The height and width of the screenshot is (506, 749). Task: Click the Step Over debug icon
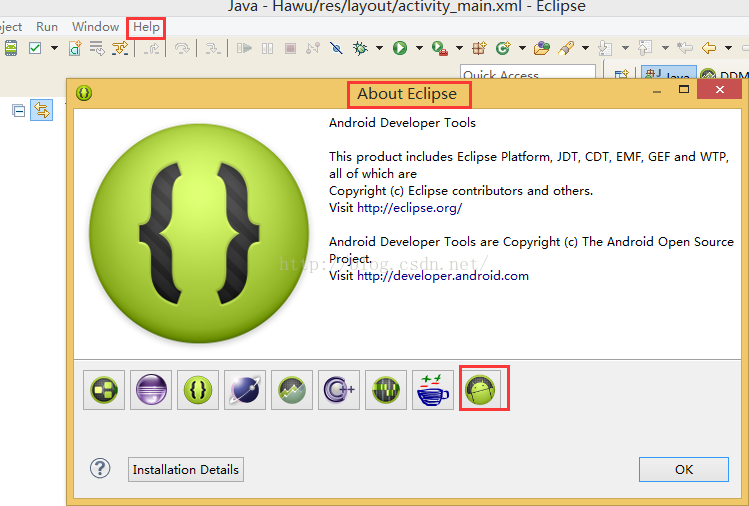tap(182, 48)
